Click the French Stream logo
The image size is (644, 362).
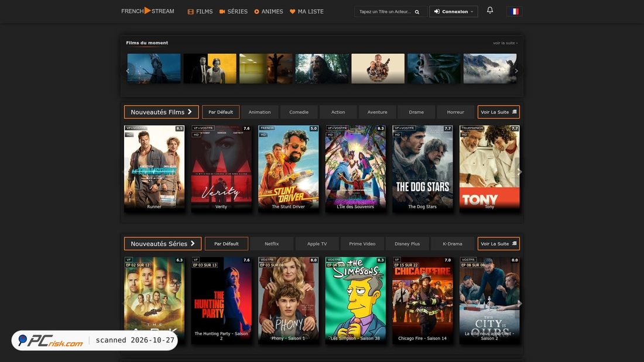click(148, 11)
